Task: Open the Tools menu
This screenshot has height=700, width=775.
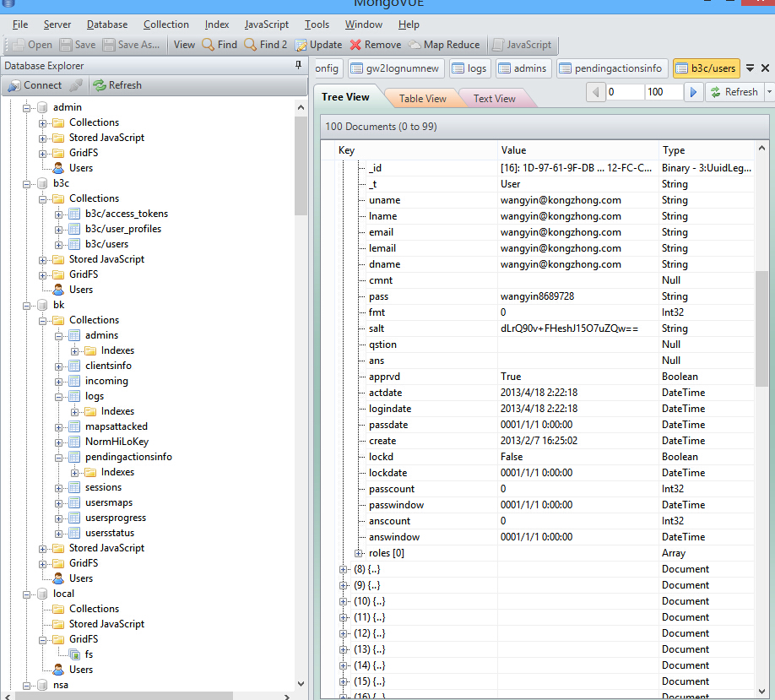Action: (317, 24)
